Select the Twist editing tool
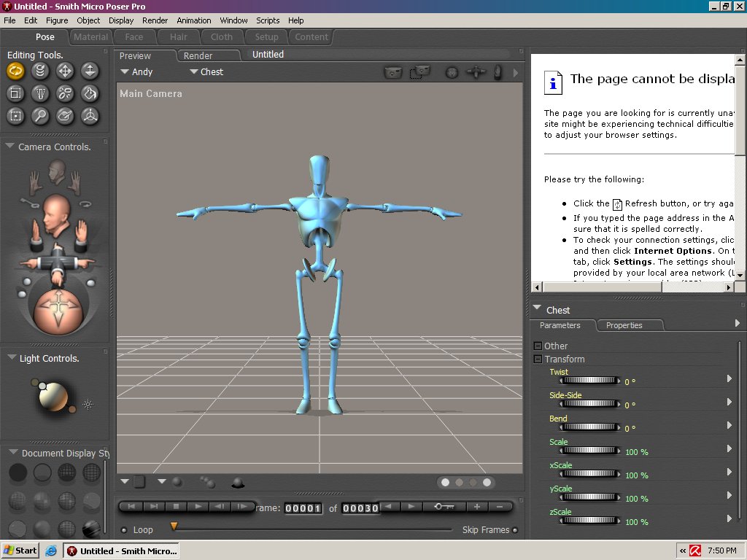This screenshot has height=560, width=747. tap(41, 71)
